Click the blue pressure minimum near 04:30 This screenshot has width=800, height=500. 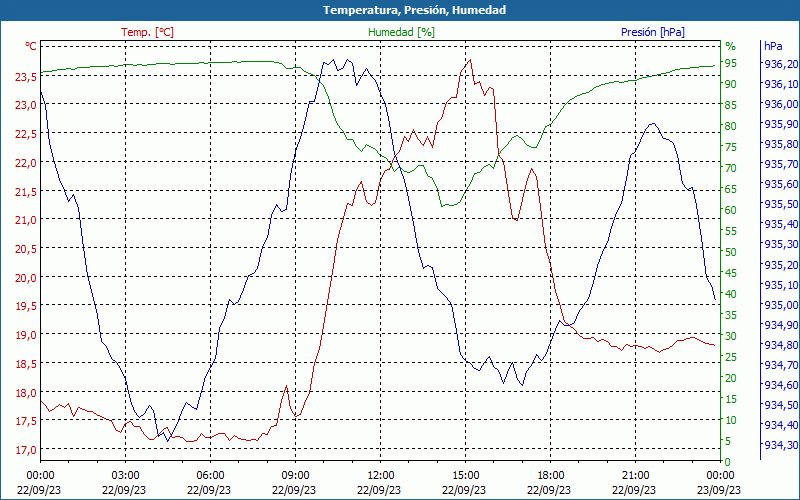tap(167, 441)
